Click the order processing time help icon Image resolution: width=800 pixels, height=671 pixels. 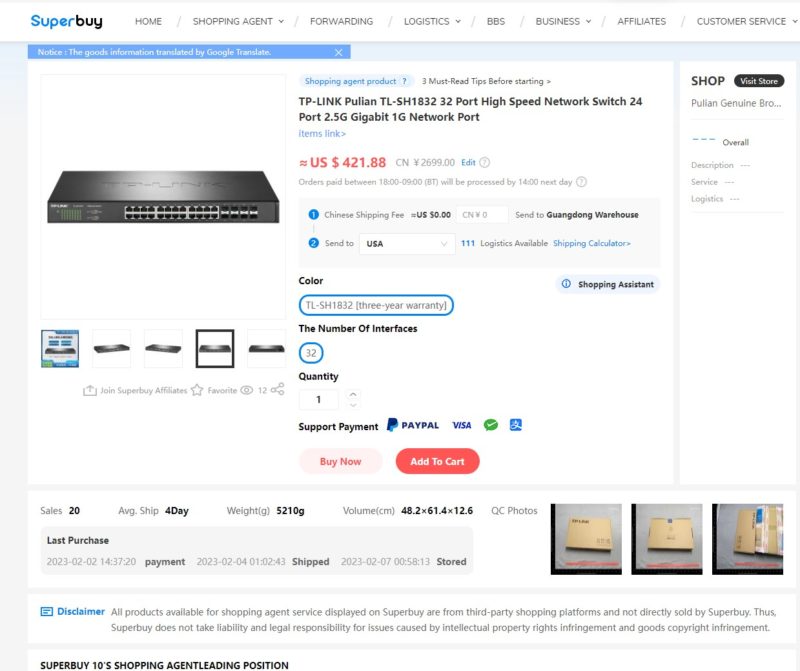pyautogui.click(x=581, y=182)
